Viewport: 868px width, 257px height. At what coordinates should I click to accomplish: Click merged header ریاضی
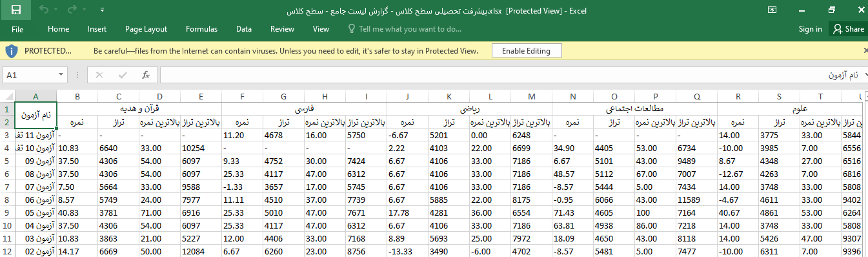[469, 108]
